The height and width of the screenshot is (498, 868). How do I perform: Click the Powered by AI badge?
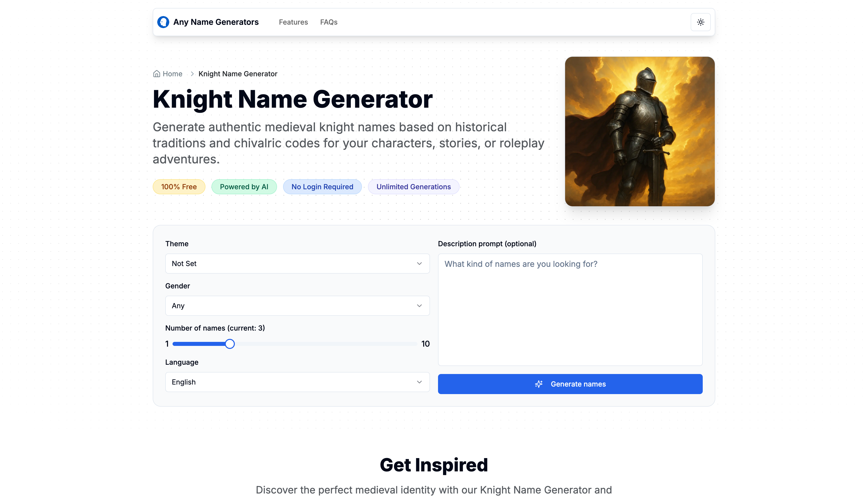tap(244, 187)
